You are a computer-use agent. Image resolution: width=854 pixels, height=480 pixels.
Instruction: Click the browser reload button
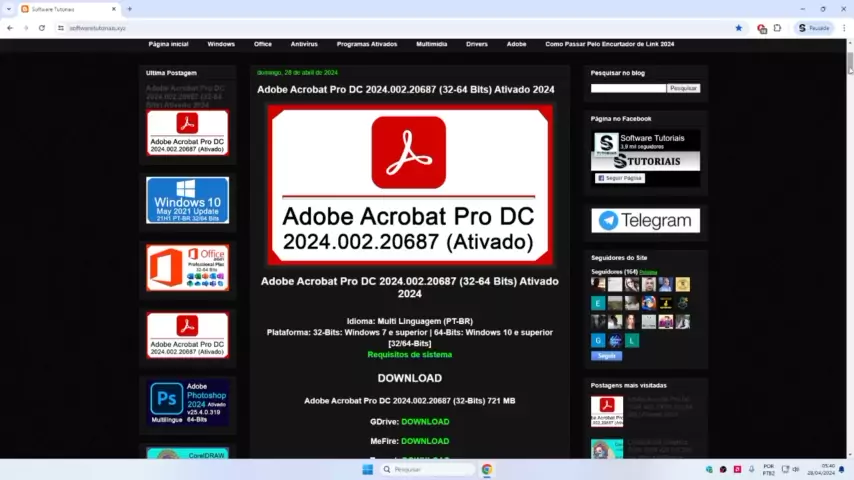tap(41, 28)
